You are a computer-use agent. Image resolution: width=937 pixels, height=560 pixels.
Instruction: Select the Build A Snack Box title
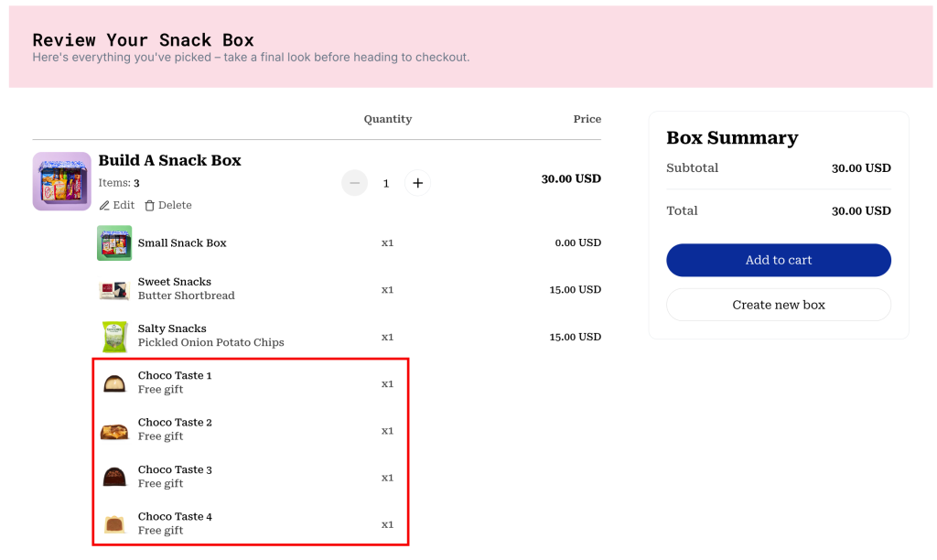[x=169, y=160]
